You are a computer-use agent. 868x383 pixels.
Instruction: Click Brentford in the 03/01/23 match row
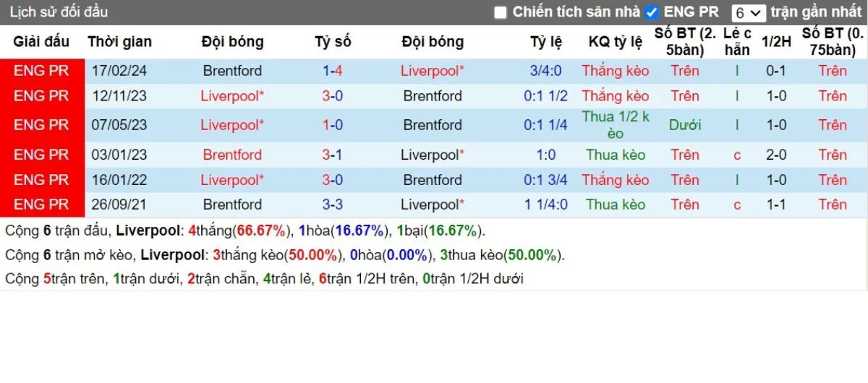pos(232,155)
